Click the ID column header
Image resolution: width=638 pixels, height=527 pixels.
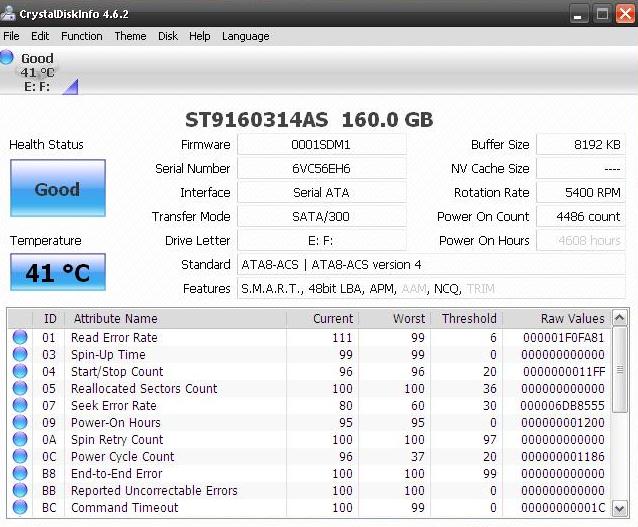pyautogui.click(x=48, y=319)
